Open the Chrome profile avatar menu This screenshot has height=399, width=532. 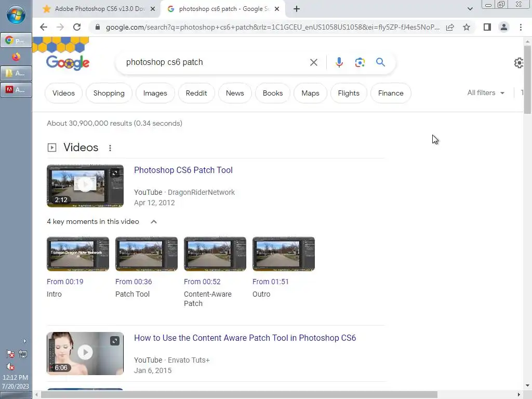[504, 27]
